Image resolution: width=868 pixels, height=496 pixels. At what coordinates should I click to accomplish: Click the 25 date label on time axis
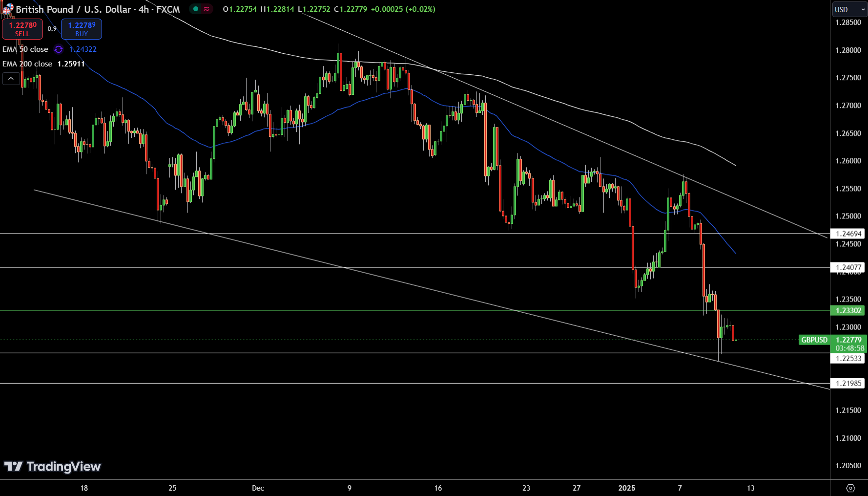coord(172,488)
